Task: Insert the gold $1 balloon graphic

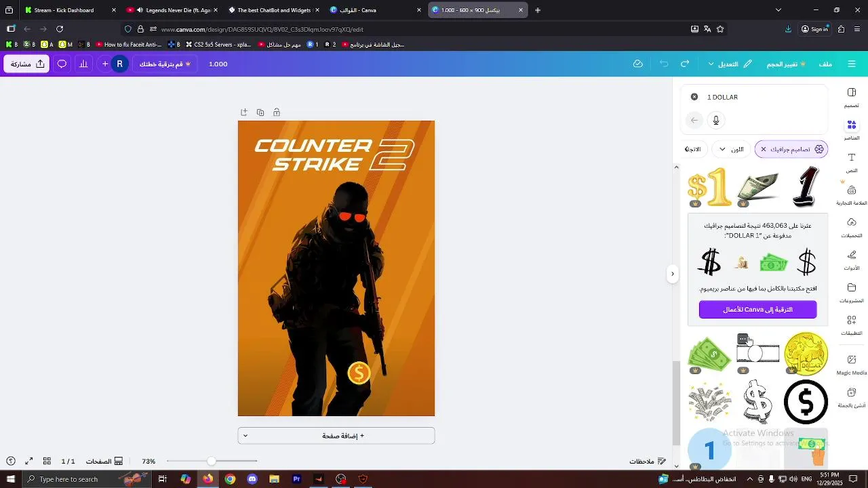Action: point(709,186)
